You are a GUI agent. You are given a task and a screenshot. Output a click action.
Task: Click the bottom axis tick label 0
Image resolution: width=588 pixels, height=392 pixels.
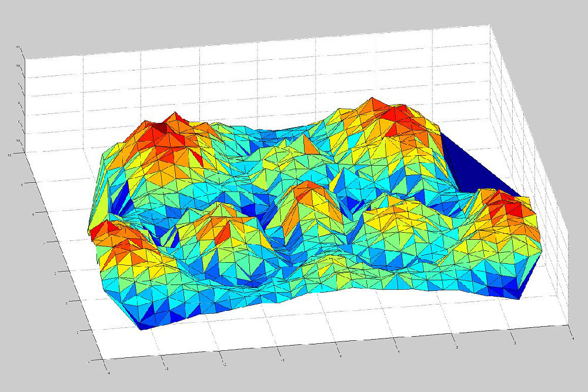coord(340,356)
